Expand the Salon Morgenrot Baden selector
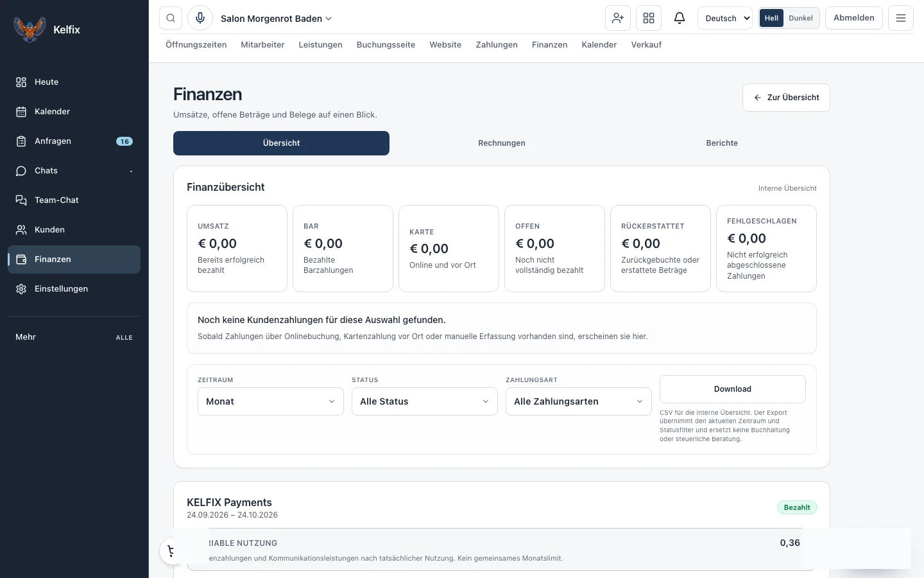 [x=277, y=19]
